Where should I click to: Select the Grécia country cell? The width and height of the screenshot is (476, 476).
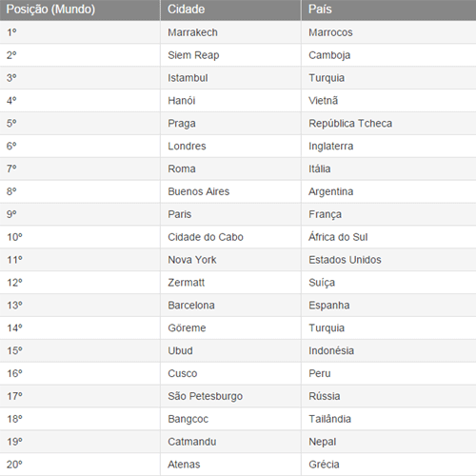pyautogui.click(x=388, y=465)
